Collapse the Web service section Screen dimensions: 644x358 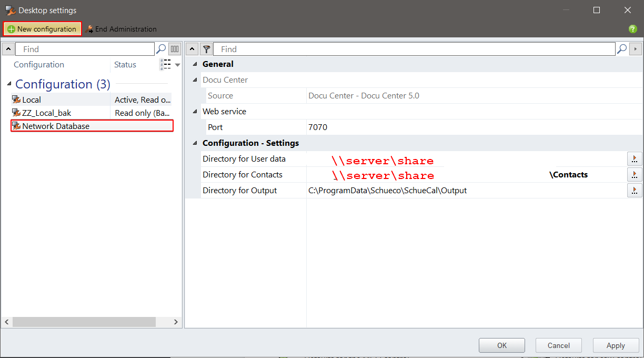coord(196,112)
